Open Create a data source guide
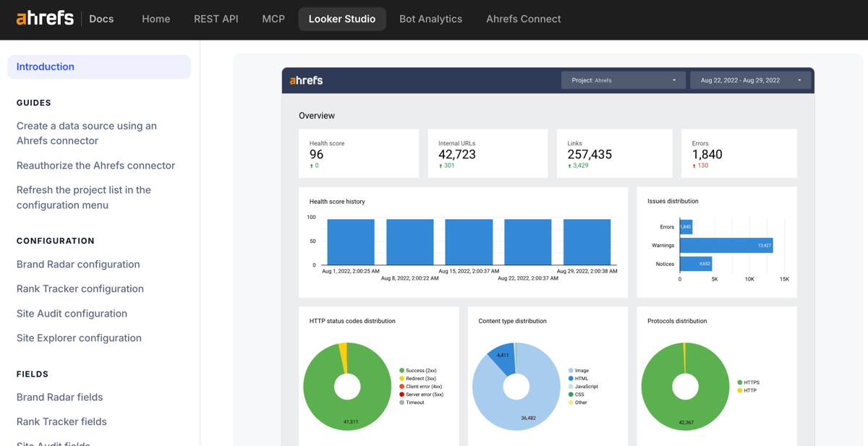Screen dimensions: 868x446 pyautogui.click(x=87, y=133)
